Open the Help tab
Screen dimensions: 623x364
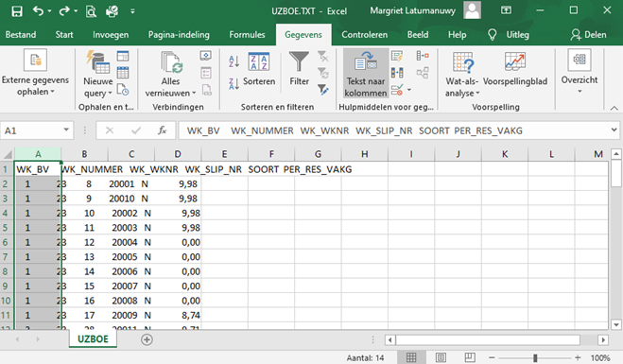pyautogui.click(x=457, y=35)
